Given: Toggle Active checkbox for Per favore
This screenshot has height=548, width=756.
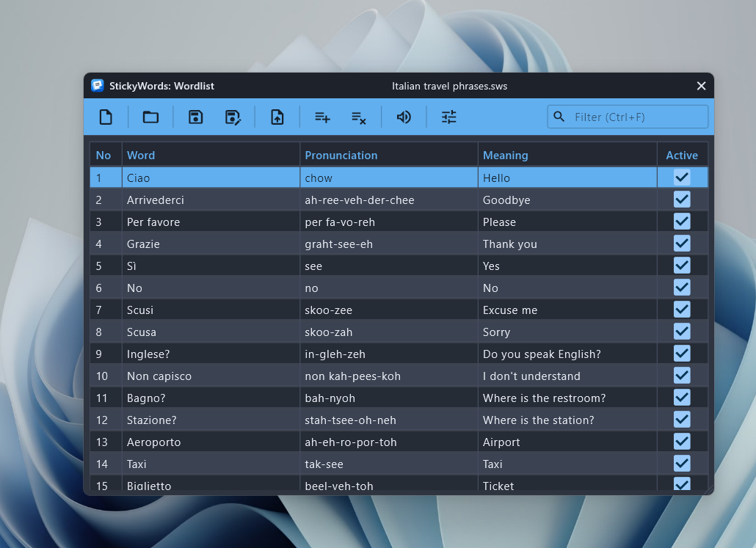Looking at the screenshot, I should click(x=682, y=222).
